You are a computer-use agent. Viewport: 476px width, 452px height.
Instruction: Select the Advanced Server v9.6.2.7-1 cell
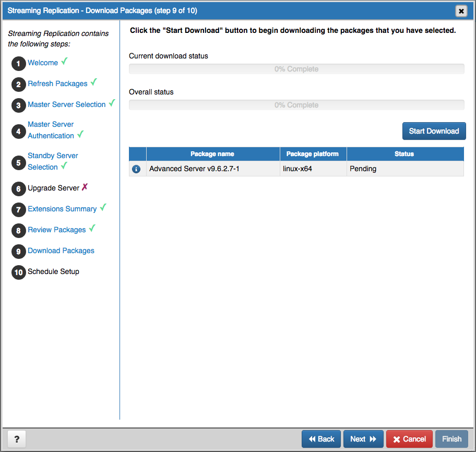213,169
